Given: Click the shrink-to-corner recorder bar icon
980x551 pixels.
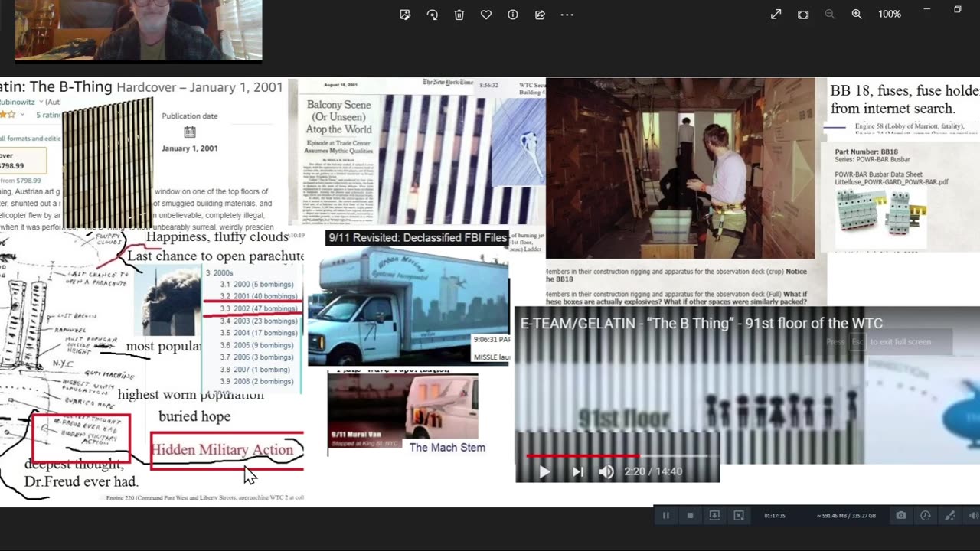Looking at the screenshot, I should [739, 516].
